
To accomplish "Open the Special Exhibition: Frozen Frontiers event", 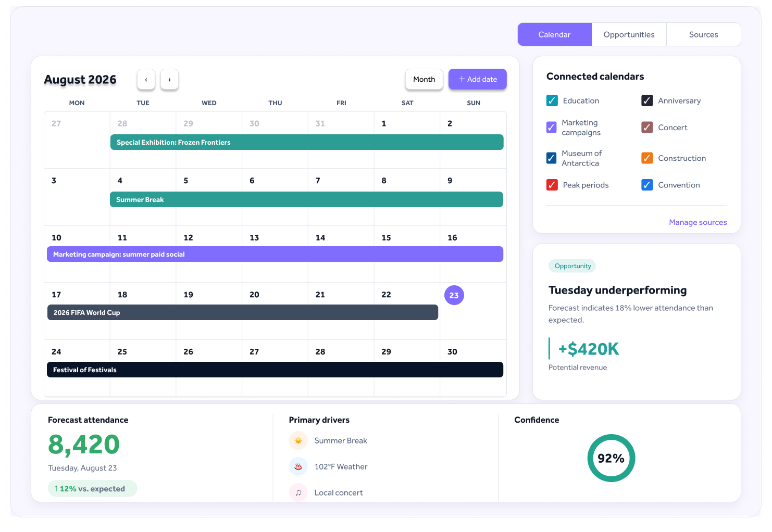I will pos(307,142).
